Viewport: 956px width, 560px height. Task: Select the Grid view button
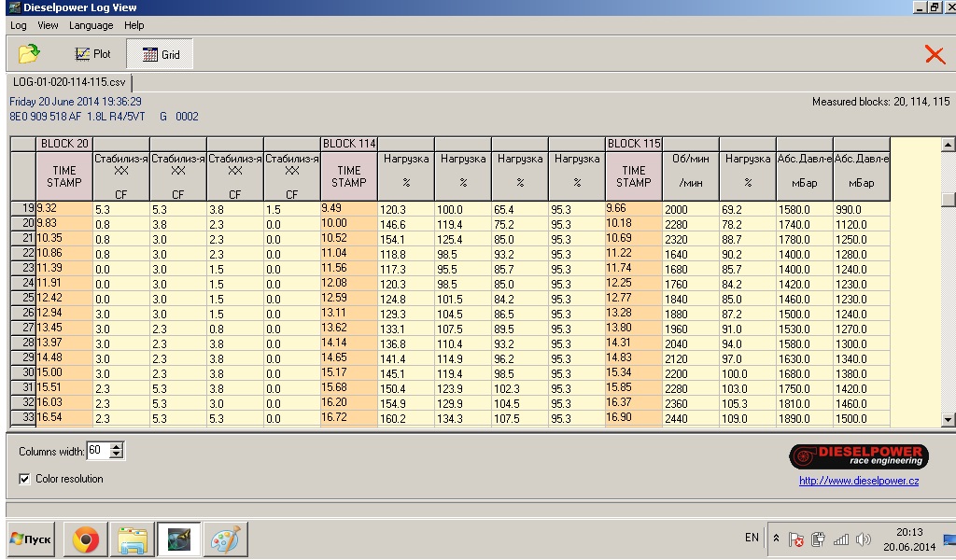[x=162, y=54]
